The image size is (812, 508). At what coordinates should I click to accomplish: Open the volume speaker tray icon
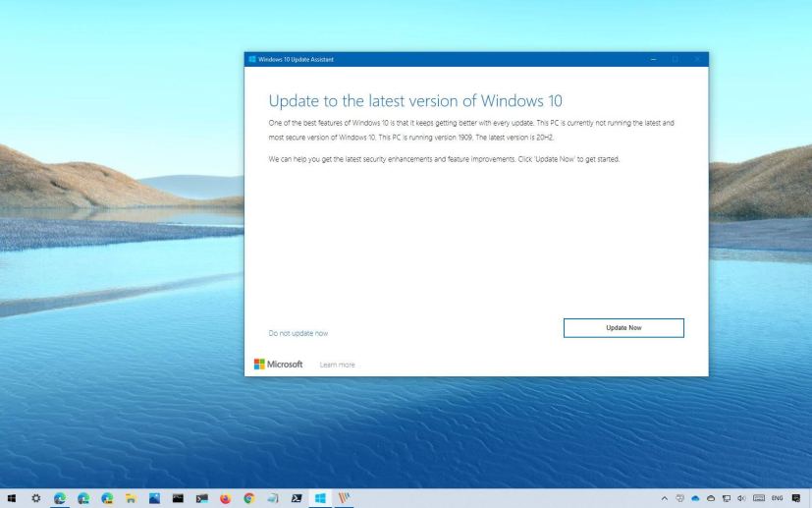(x=741, y=498)
